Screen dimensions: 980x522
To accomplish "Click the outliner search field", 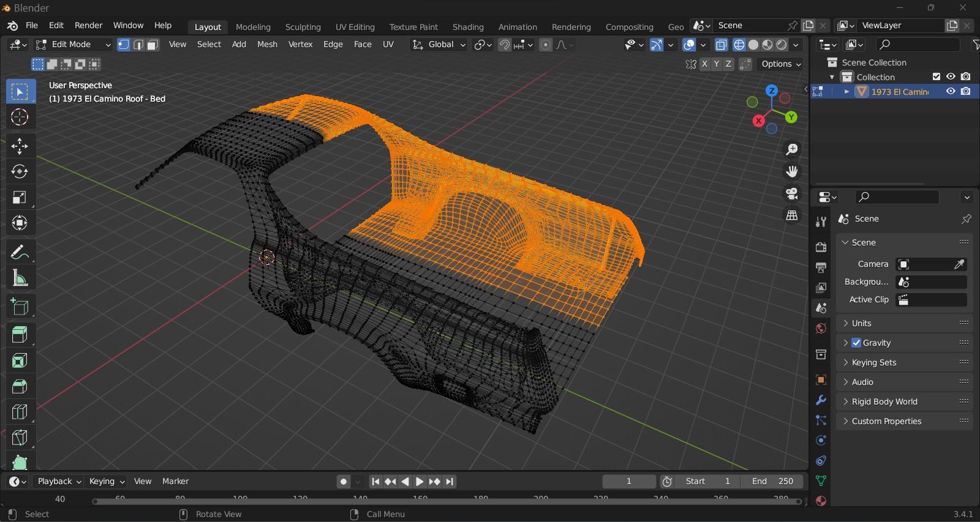I will pyautogui.click(x=918, y=45).
